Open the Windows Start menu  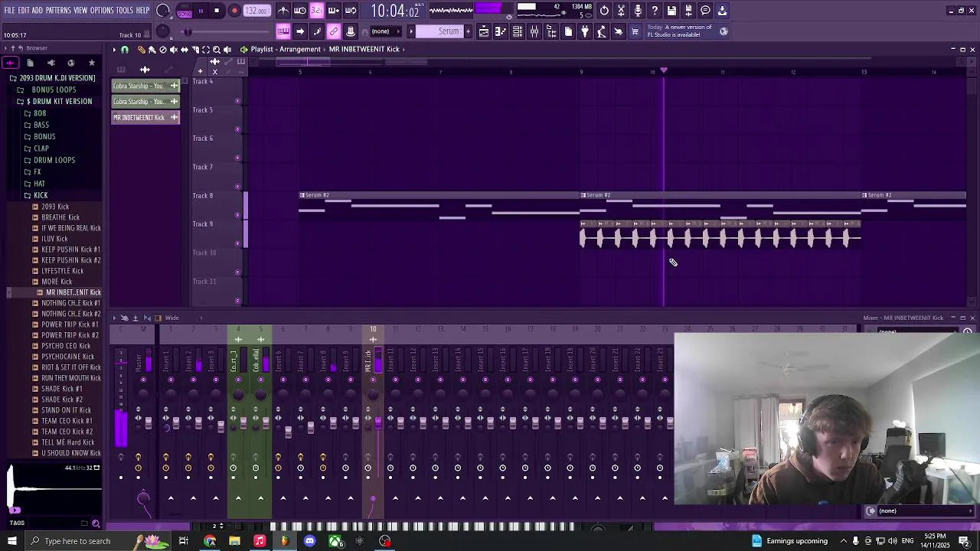11,541
